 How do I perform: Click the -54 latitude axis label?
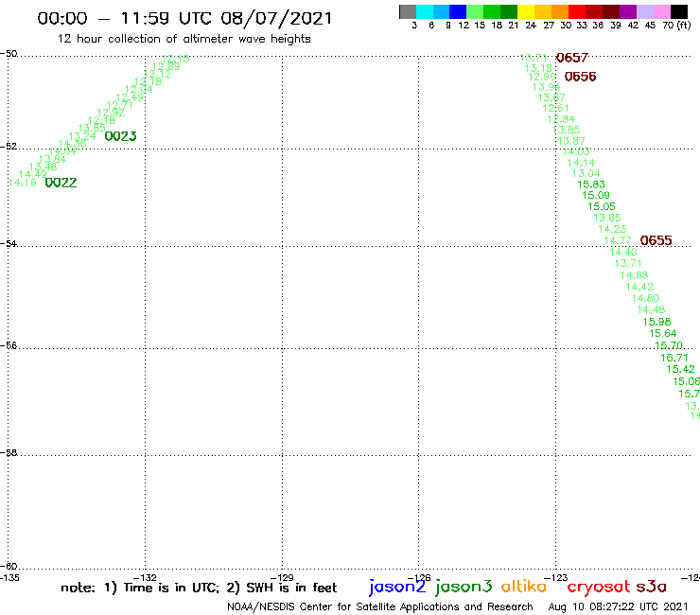(9, 244)
